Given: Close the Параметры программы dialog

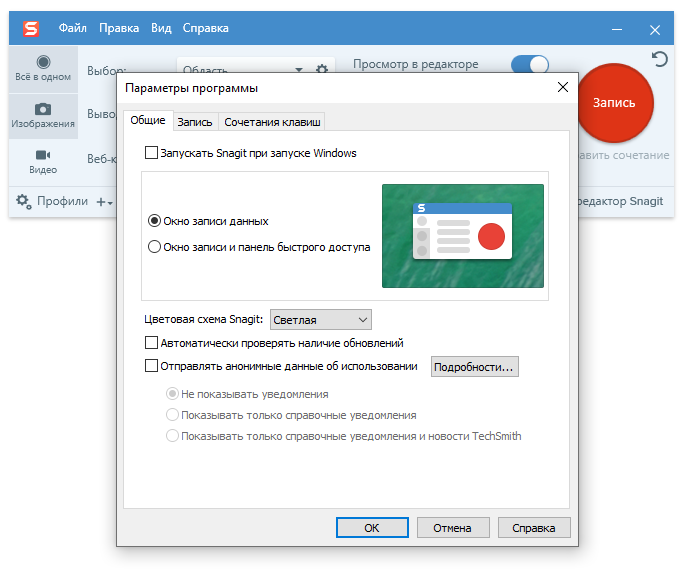Looking at the screenshot, I should click(563, 87).
